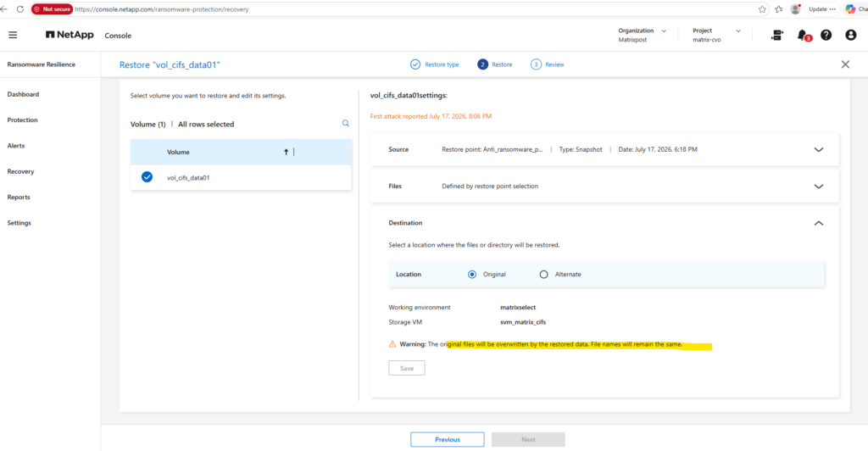This screenshot has width=868, height=451.
Task: Click the "Date: July 17, 2026, 6:18 PM" text
Action: pyautogui.click(x=658, y=149)
